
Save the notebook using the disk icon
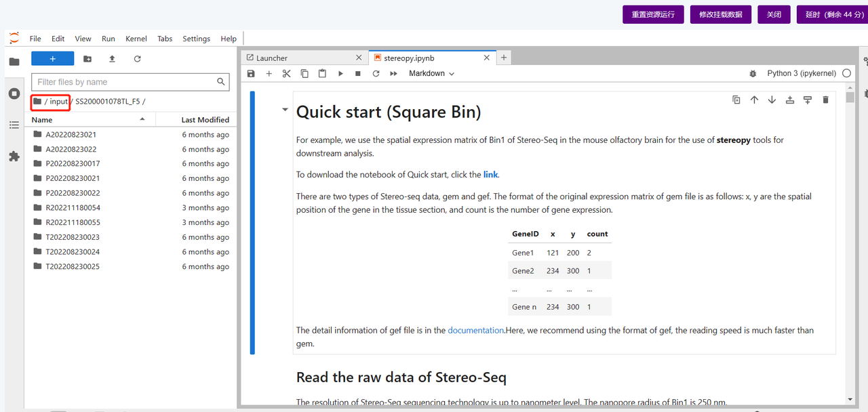tap(251, 73)
